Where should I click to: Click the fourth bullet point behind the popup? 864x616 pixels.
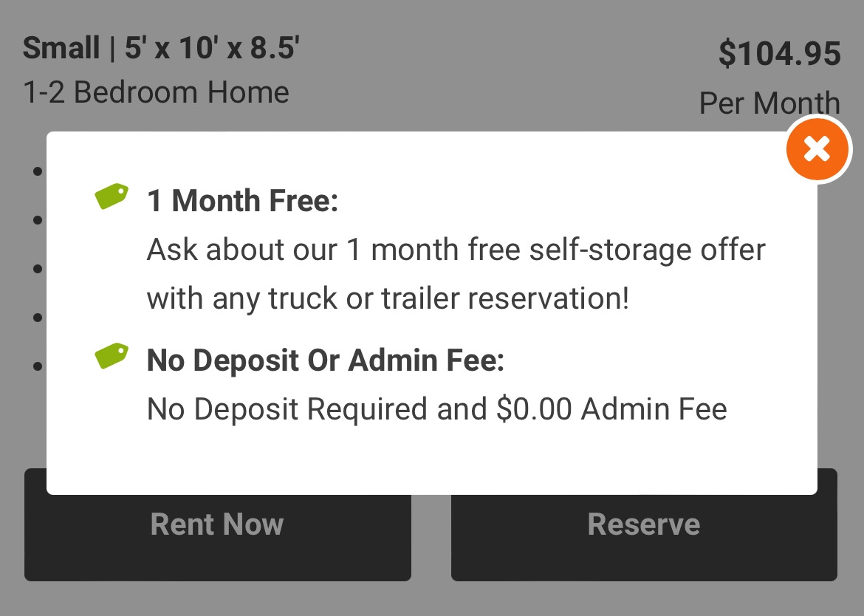tap(38, 318)
